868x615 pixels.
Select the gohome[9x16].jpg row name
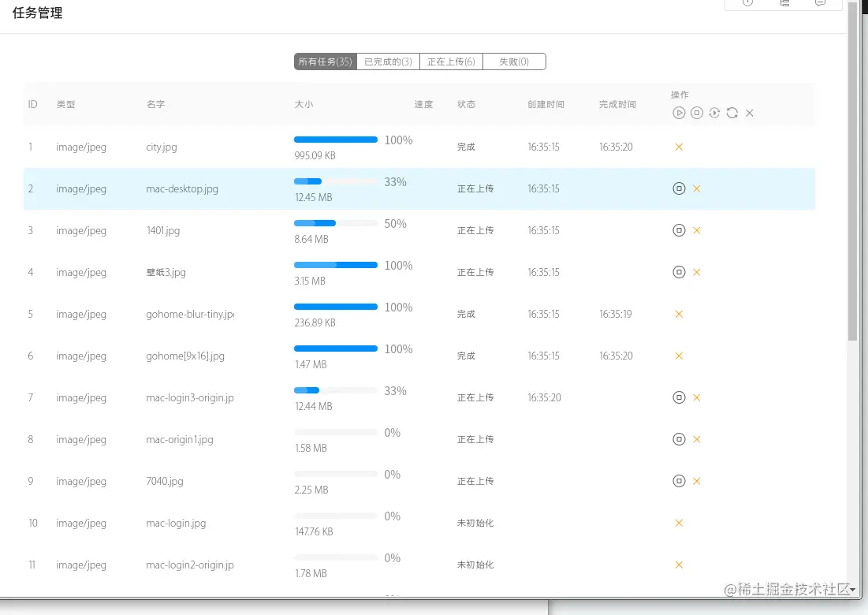(x=185, y=356)
